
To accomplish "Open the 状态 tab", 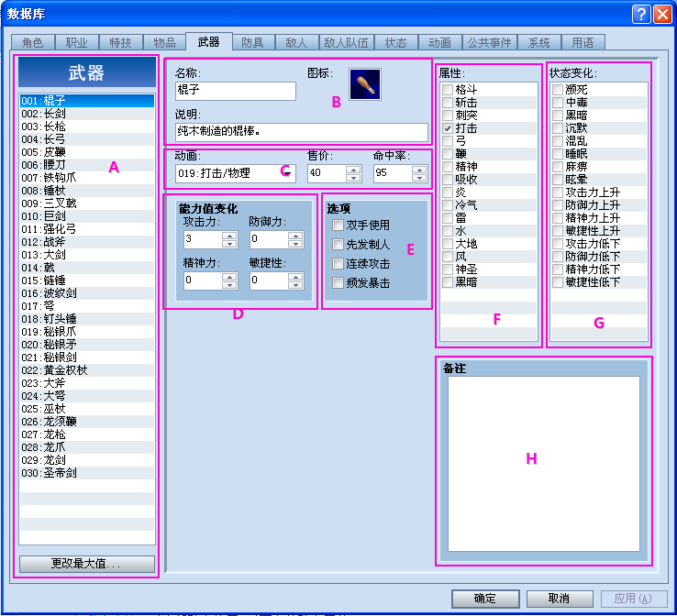I will 396,42.
